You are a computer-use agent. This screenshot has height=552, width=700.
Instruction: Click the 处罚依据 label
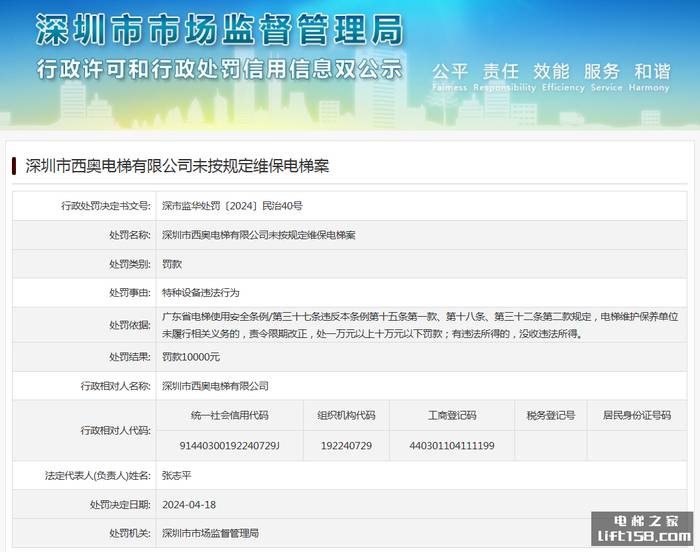click(x=130, y=325)
